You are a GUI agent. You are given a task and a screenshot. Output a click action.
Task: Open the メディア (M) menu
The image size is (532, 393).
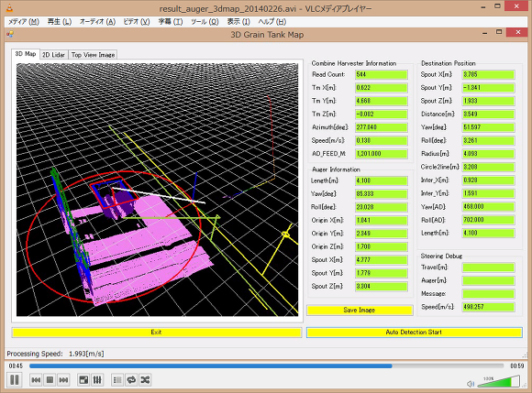(24, 22)
